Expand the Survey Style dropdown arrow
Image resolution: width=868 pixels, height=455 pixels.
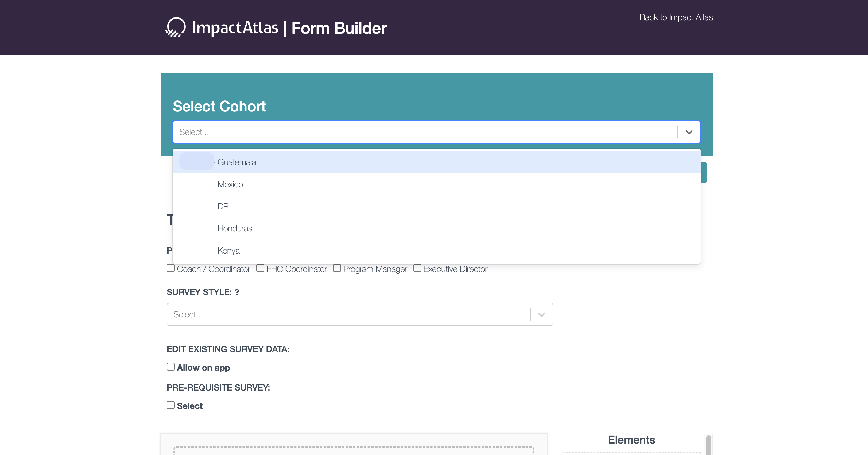(x=541, y=314)
